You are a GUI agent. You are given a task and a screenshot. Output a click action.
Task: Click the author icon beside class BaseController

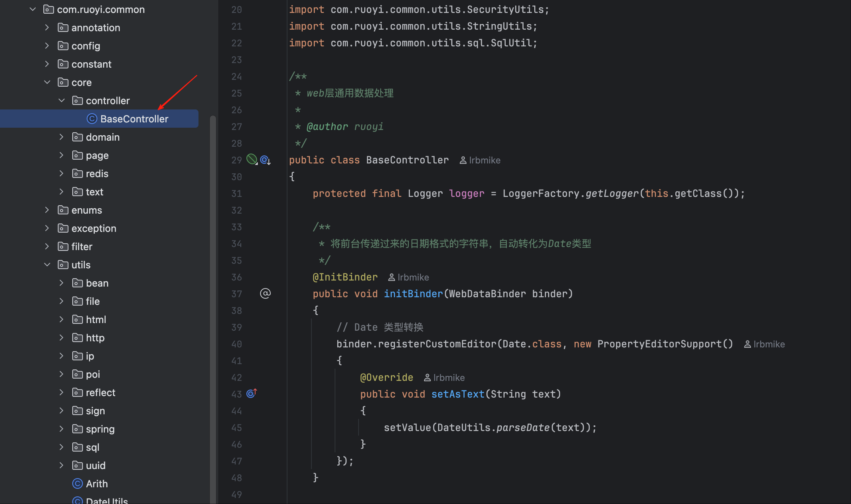463,160
